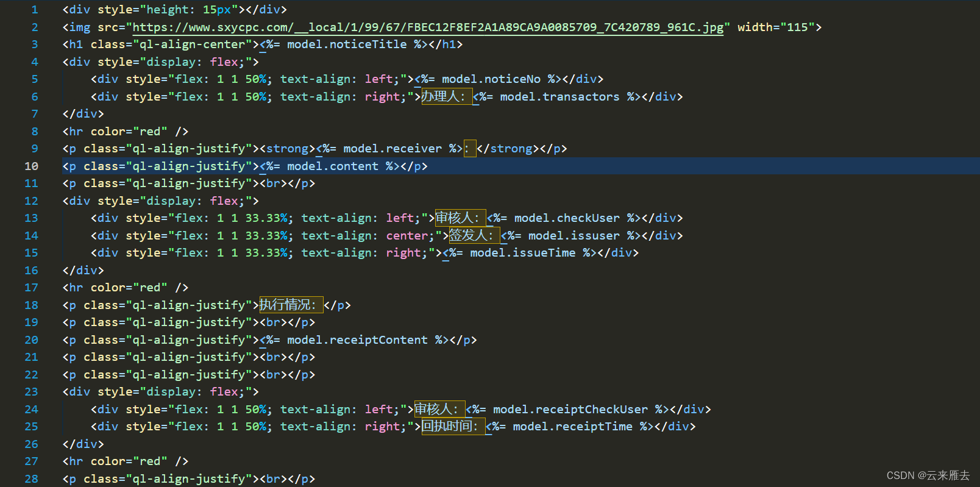The height and width of the screenshot is (487, 980).
Task: Click the "left" text-align value on line 5
Action: (x=379, y=79)
